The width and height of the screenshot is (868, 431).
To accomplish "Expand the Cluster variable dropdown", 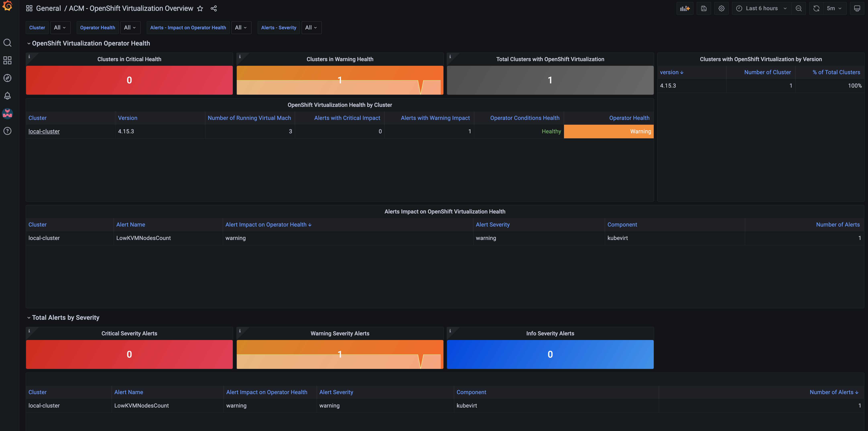I will (x=60, y=28).
